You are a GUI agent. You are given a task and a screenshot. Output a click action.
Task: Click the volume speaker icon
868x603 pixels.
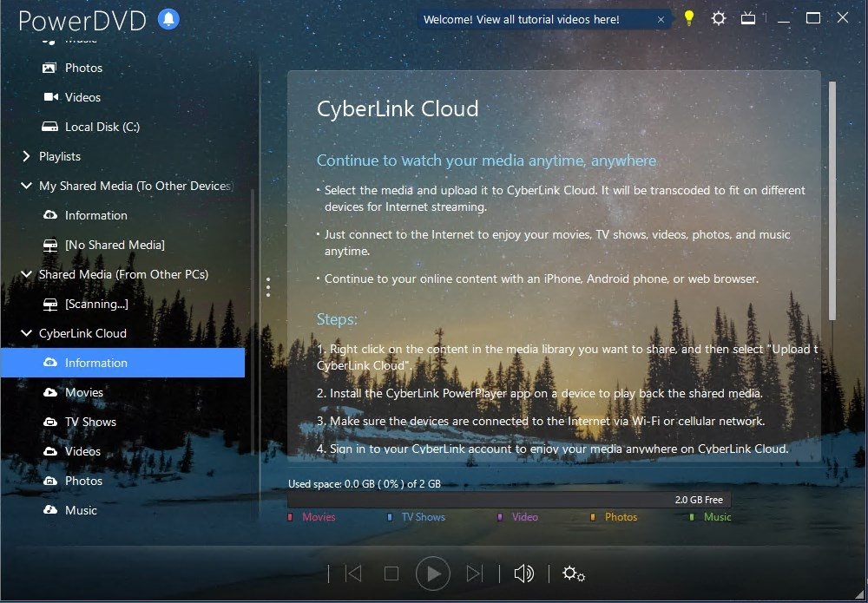pyautogui.click(x=523, y=574)
